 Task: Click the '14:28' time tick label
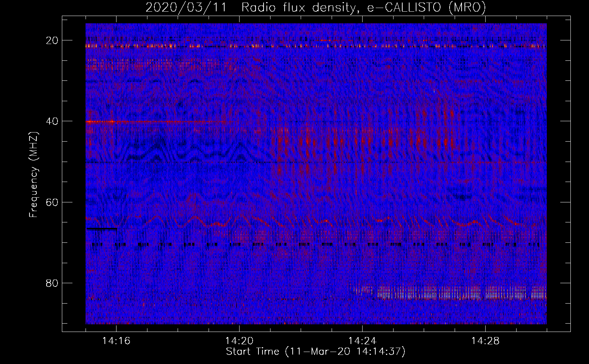[485, 341]
